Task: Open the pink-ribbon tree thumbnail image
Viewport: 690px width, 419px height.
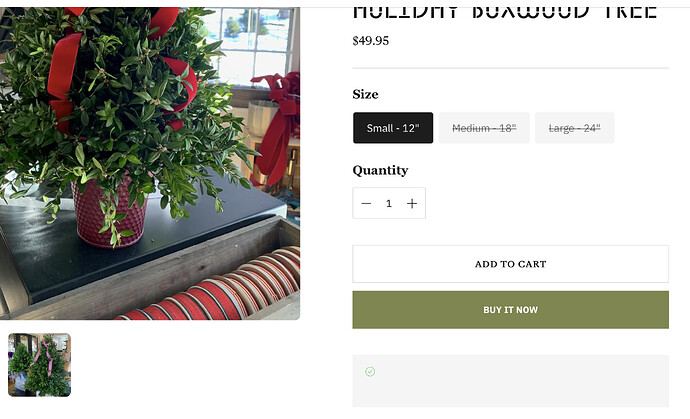Action: click(40, 365)
